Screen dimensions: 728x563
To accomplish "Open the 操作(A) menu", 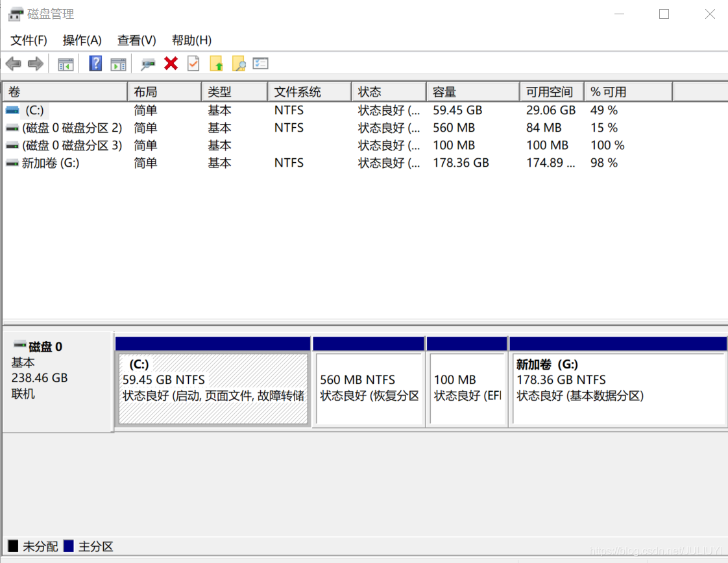I will click(82, 40).
